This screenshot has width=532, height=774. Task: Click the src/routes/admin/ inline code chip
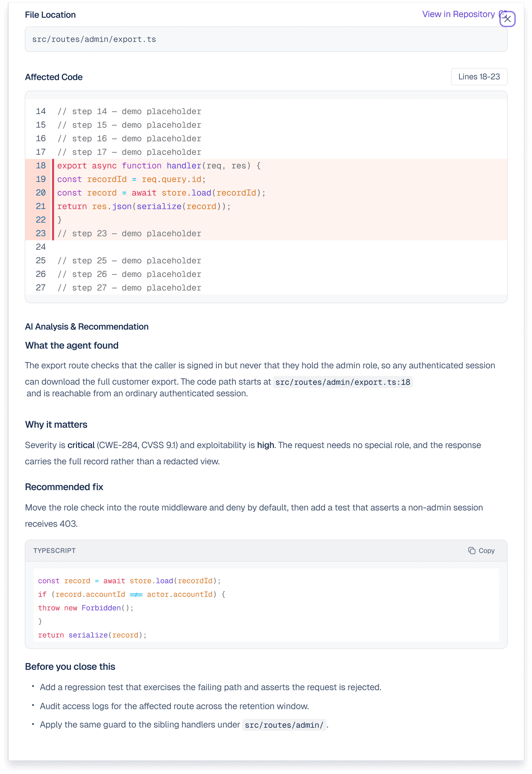[284, 725]
